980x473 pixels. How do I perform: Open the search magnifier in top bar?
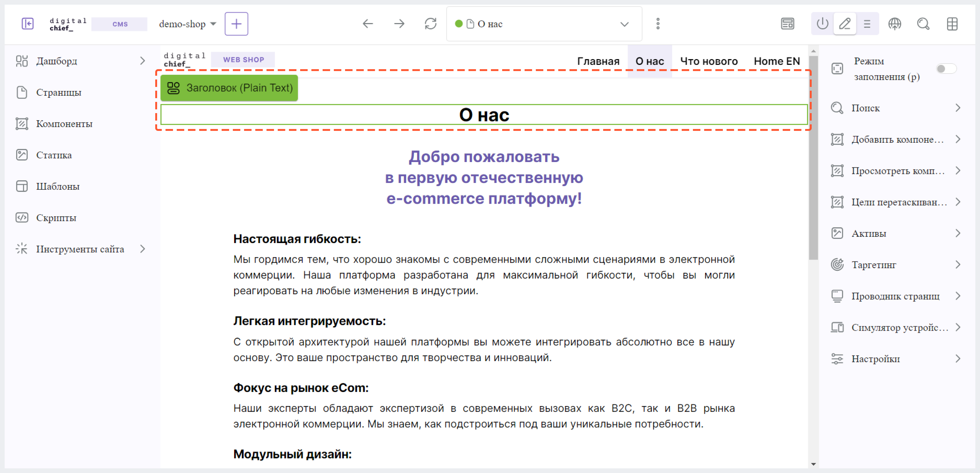pos(923,24)
